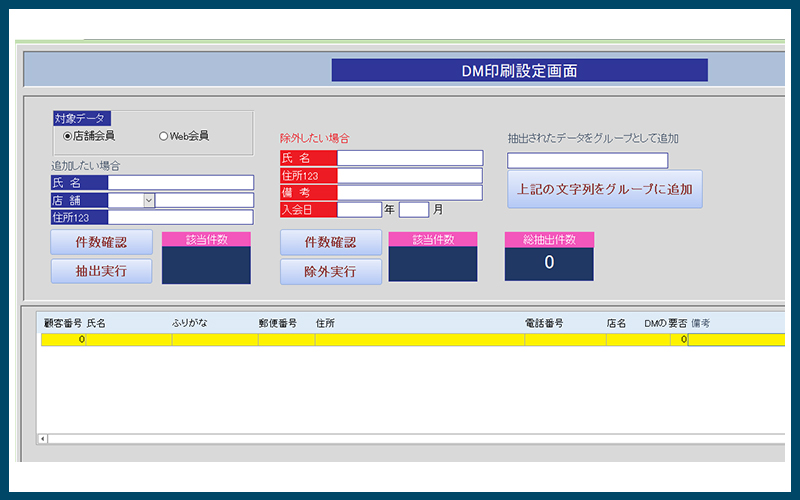Click the 備考 exclusion input field
This screenshot has width=800, height=500.
click(410, 192)
